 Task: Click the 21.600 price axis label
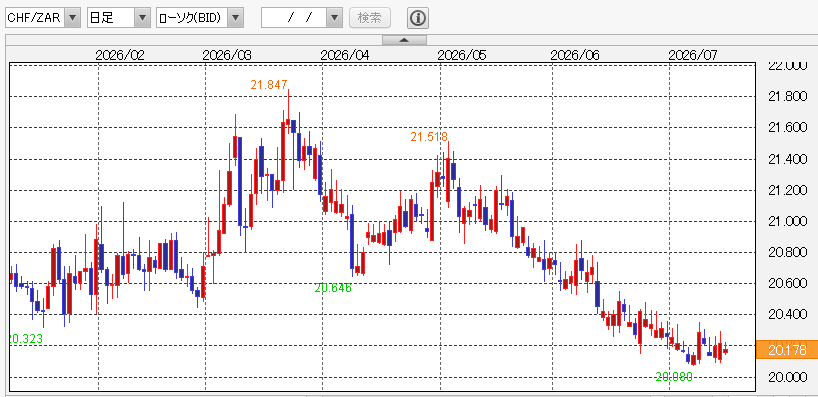tap(788, 128)
